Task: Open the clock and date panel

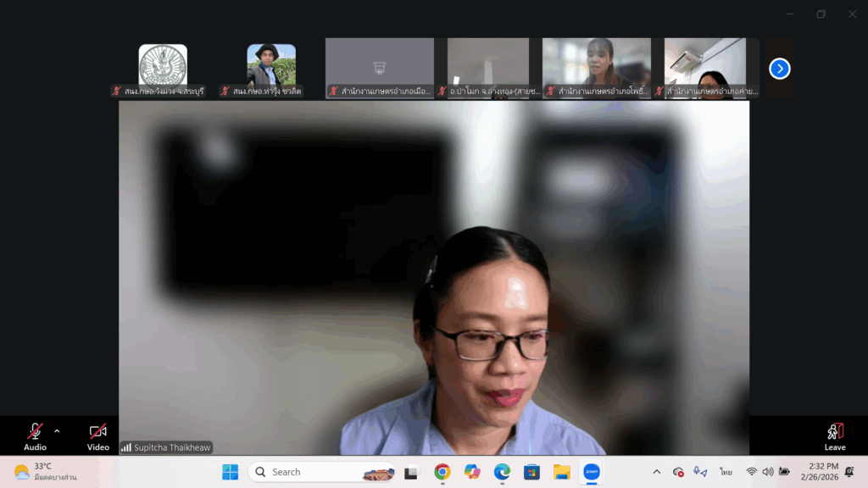Action: point(819,472)
